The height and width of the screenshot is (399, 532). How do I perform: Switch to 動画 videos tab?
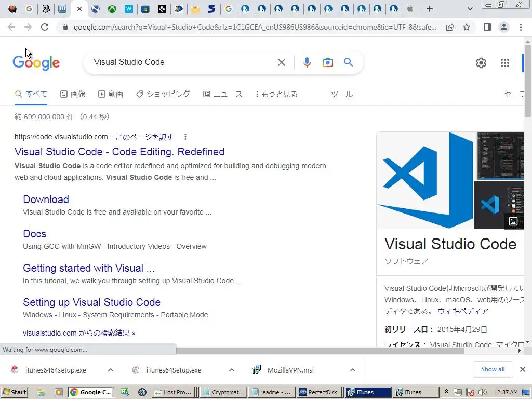pos(111,94)
